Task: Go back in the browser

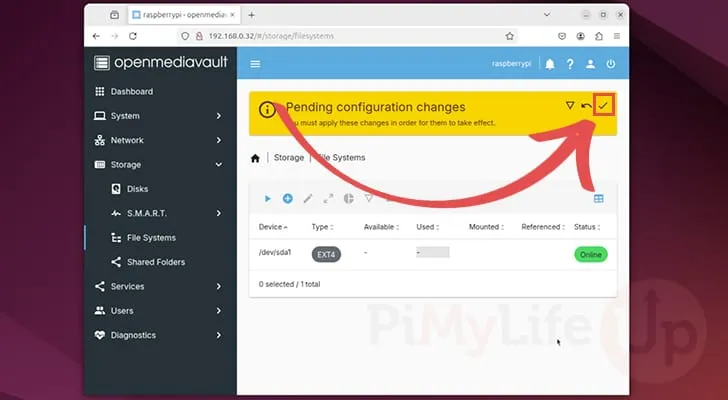Action: [96, 36]
